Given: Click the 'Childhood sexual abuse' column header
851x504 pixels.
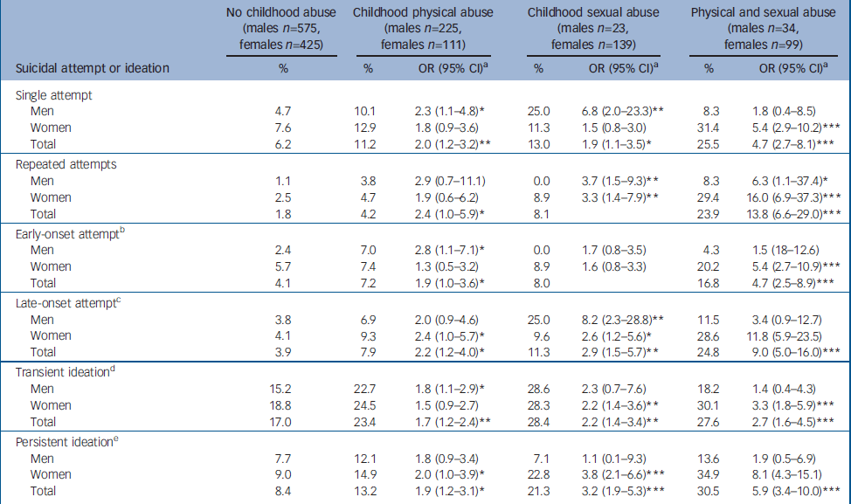Looking at the screenshot, I should click(x=591, y=13).
